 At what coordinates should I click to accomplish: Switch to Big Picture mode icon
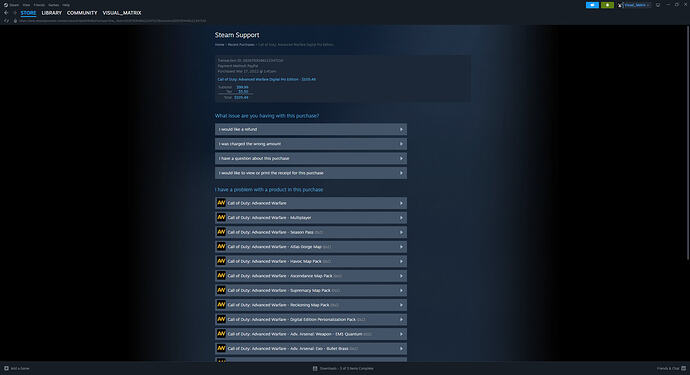(658, 5)
